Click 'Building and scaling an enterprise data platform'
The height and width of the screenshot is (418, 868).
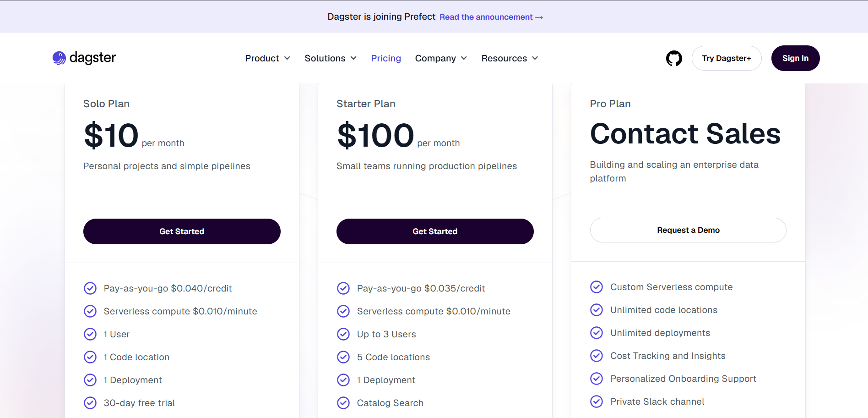click(674, 171)
